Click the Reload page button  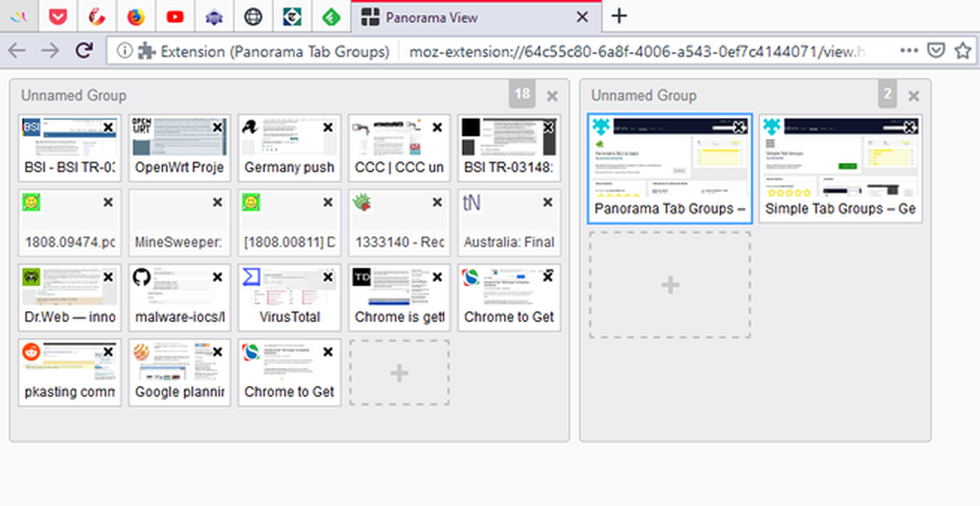83,51
